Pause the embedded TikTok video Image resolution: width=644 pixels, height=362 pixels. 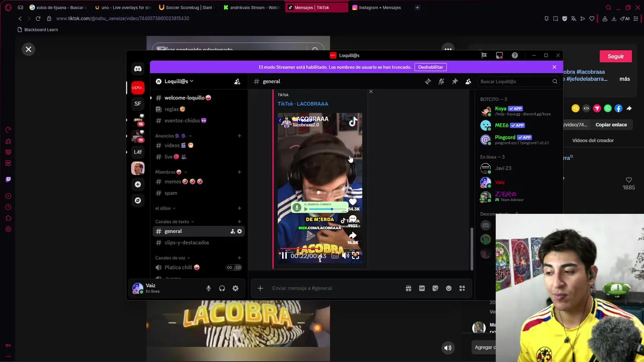(284, 255)
